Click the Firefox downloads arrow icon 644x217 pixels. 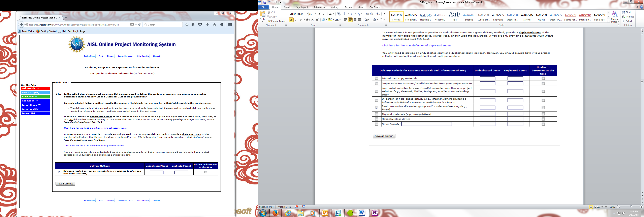tap(207, 25)
